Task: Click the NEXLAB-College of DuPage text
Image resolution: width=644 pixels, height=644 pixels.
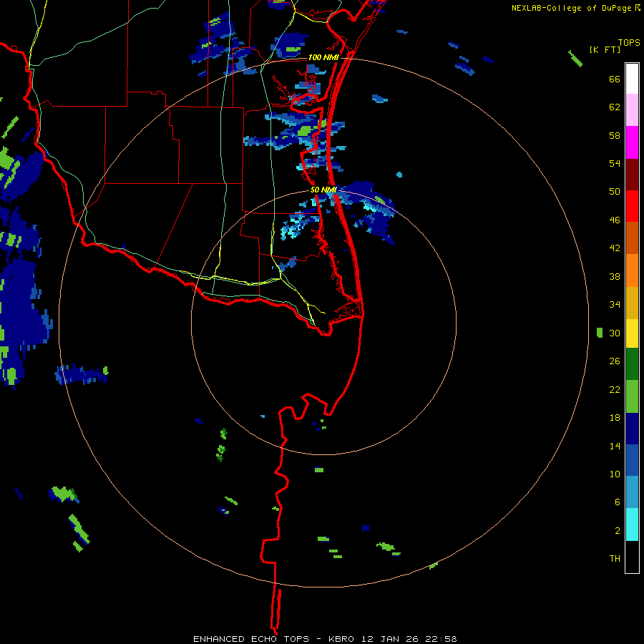Action: pyautogui.click(x=572, y=8)
